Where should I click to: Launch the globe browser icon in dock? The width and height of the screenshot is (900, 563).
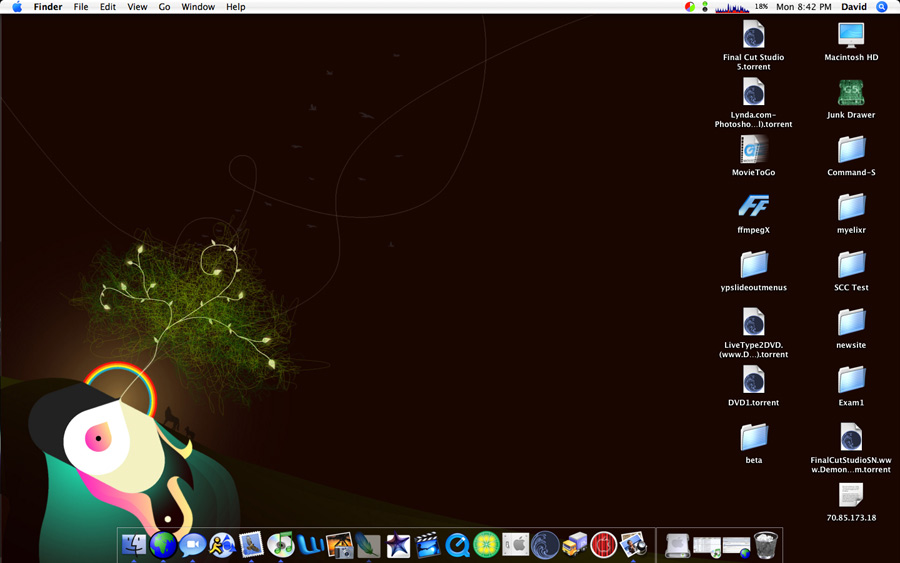(x=163, y=545)
